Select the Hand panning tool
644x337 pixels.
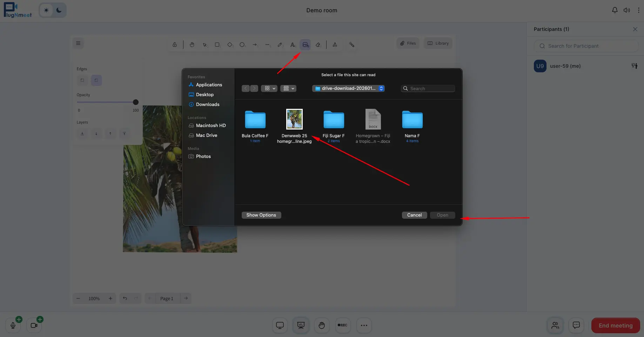tap(192, 45)
